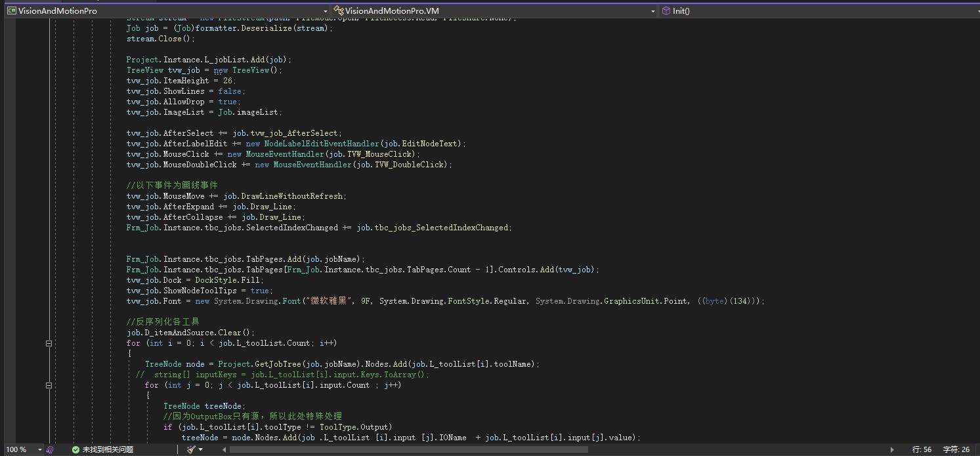980x456 pixels.
Task: Click the horizontal scrollbar right arrow
Action: tap(892, 449)
